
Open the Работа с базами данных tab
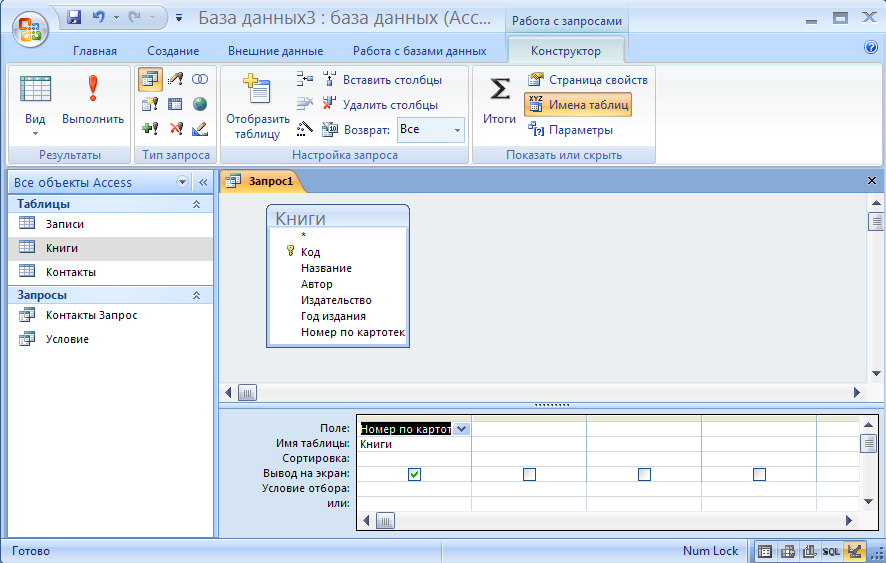coord(419,51)
